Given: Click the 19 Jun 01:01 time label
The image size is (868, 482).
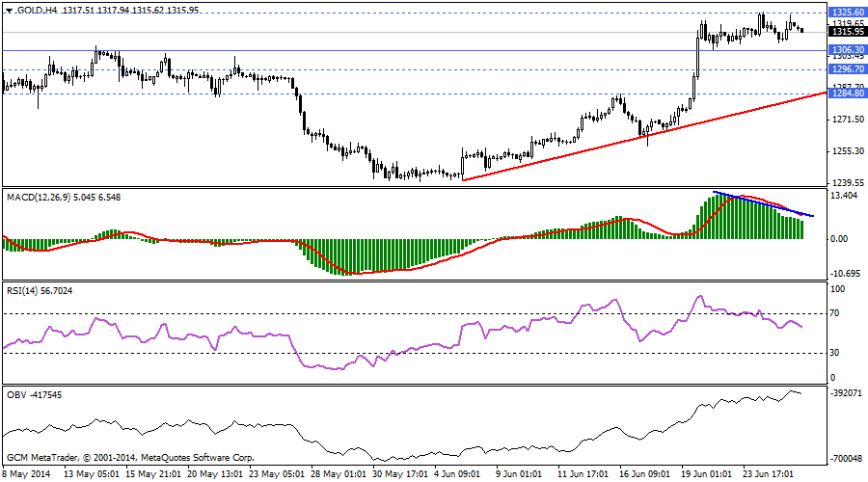Looking at the screenshot, I should 707,474.
